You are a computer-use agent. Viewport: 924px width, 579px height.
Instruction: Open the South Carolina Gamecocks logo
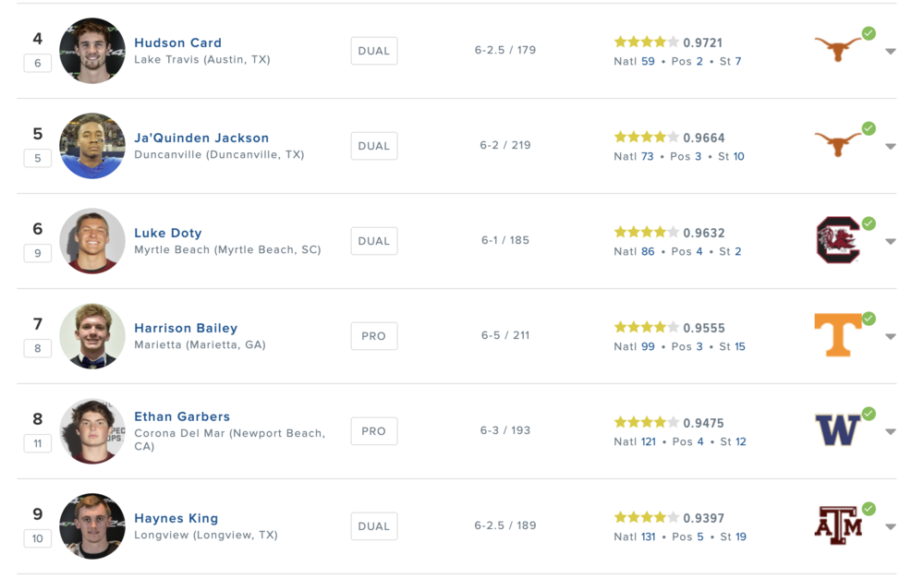click(837, 240)
